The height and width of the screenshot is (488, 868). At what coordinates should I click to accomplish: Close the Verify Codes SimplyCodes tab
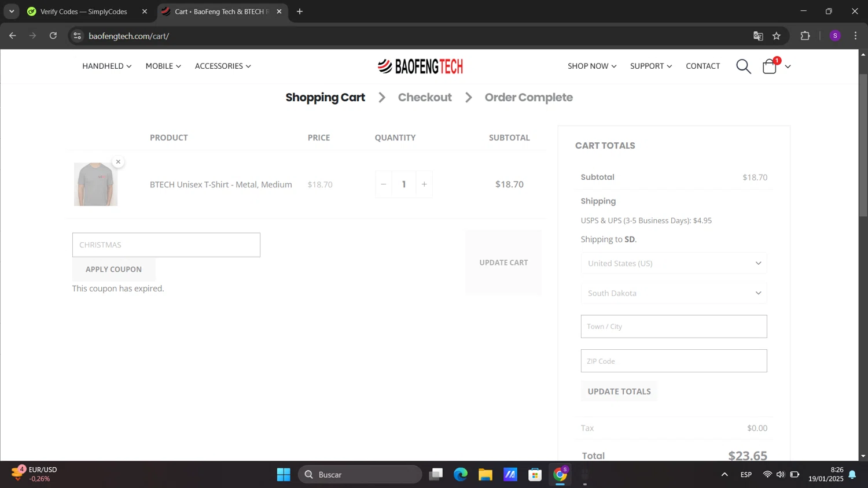[145, 12]
